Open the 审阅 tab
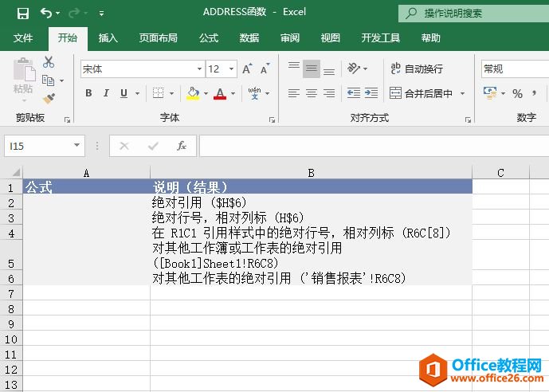Viewport: 549px width, 392px height. [290, 37]
